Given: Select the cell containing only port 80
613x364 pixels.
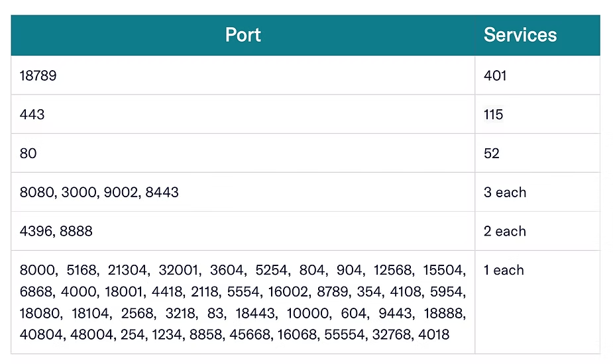Looking at the screenshot, I should (28, 154).
